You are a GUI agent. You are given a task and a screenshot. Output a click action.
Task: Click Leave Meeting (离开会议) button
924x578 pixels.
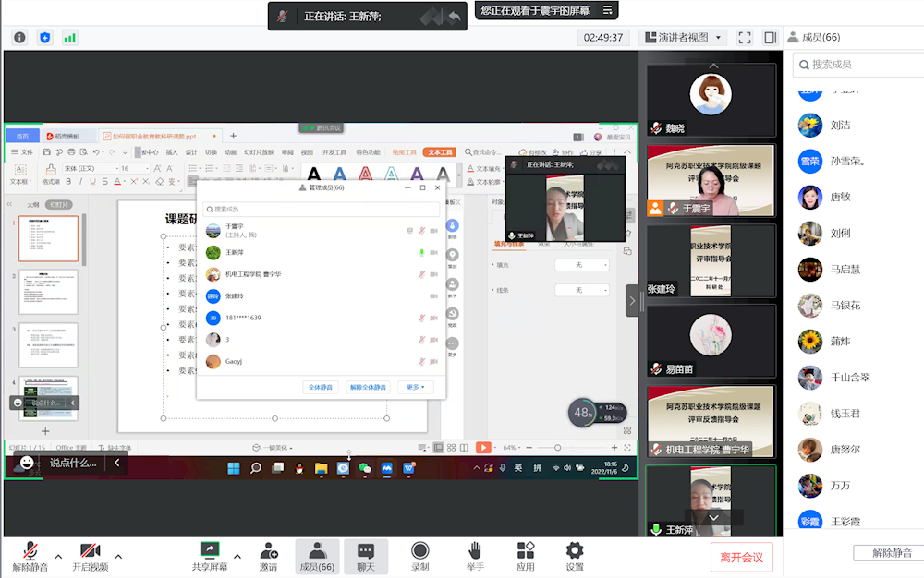pos(741,558)
